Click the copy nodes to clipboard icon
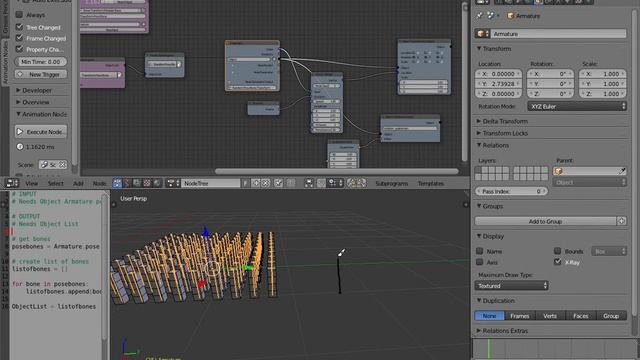Screen dimensions: 640x360 (352, 183)
